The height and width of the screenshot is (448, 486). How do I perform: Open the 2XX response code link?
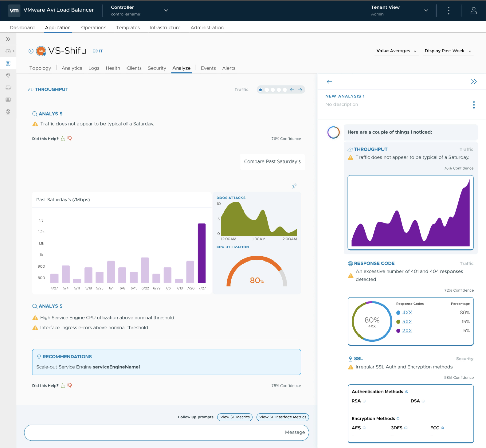pyautogui.click(x=407, y=331)
